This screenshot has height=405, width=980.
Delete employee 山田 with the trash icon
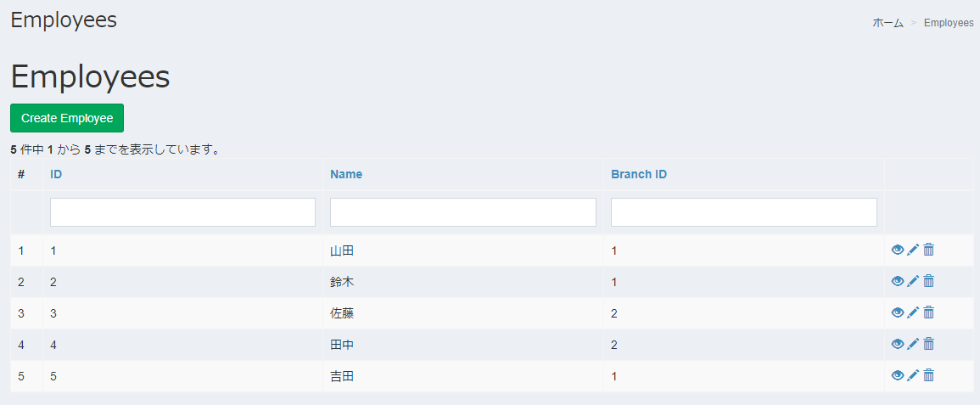click(x=929, y=250)
